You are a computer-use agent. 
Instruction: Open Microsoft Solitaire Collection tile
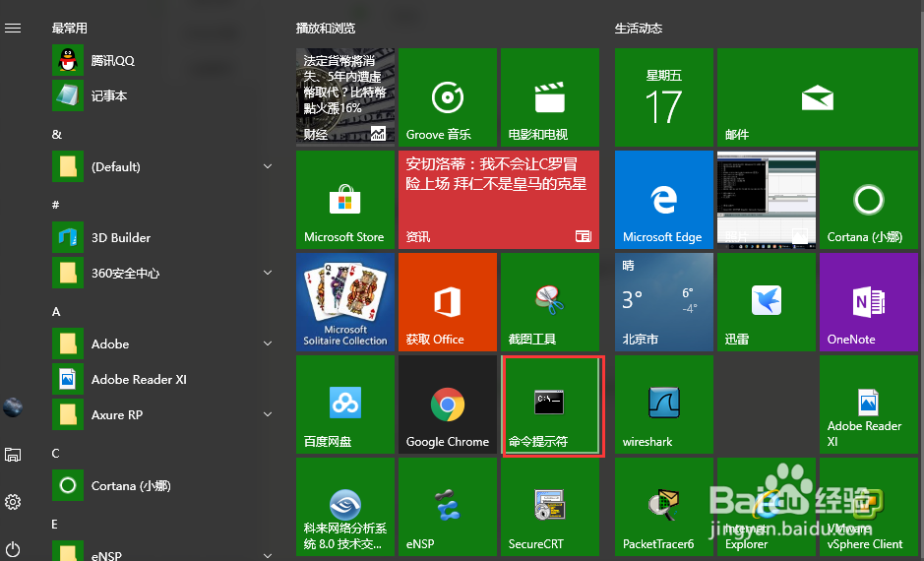(x=345, y=302)
